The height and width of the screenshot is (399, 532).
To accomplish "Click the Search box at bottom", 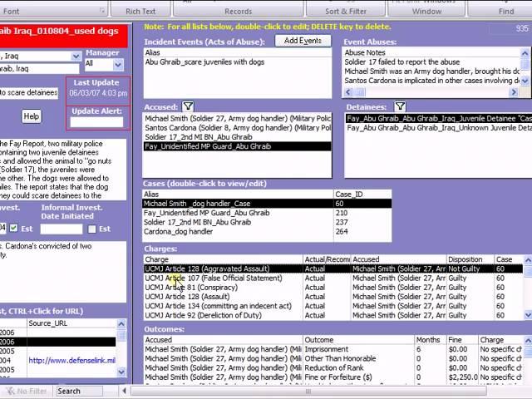I will [80, 391].
